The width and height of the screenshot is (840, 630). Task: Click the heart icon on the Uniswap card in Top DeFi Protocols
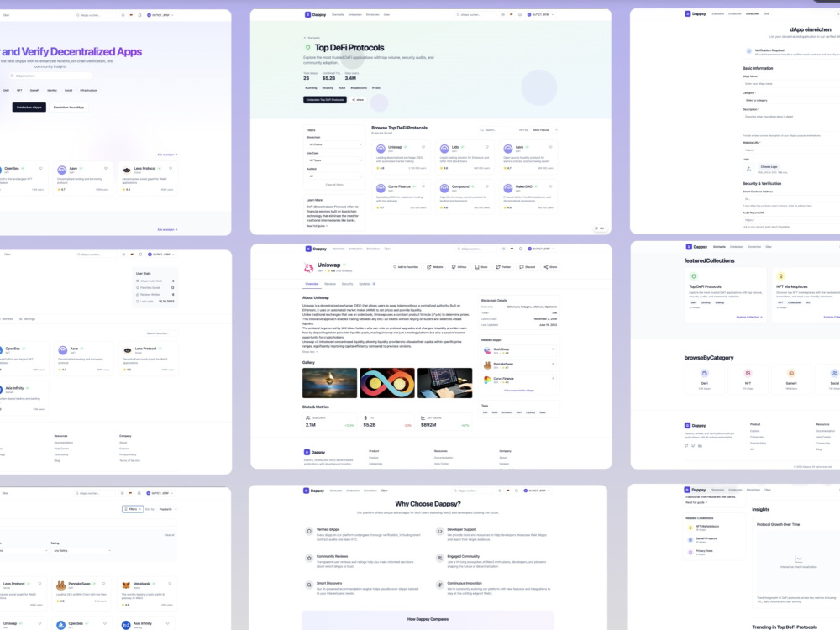coord(423,147)
